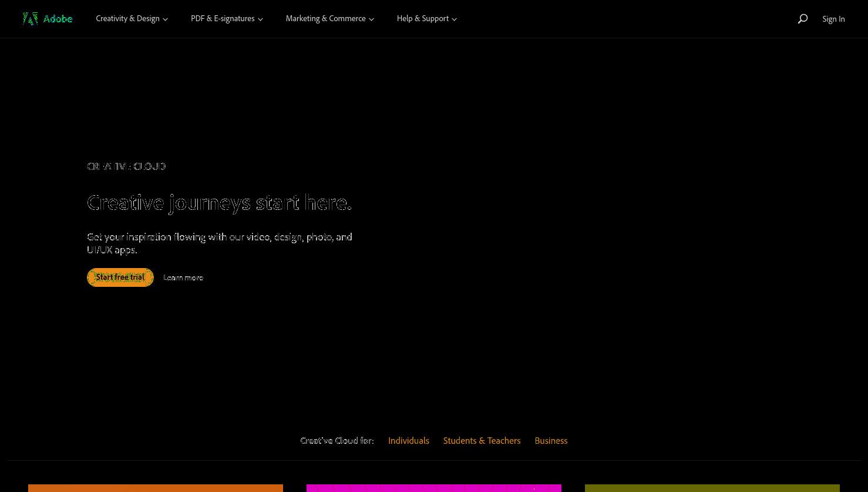
Task: Click the Sign In link
Action: coord(833,19)
